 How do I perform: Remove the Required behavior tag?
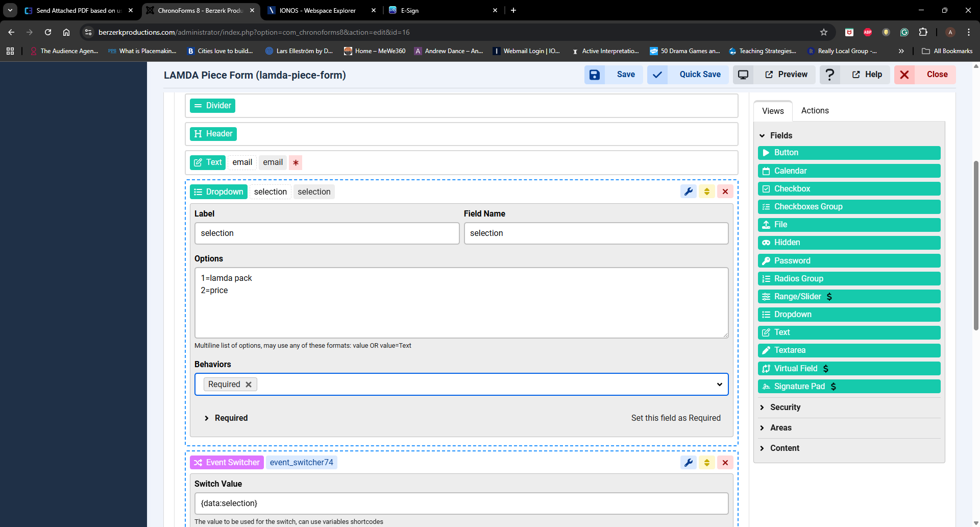[249, 385]
